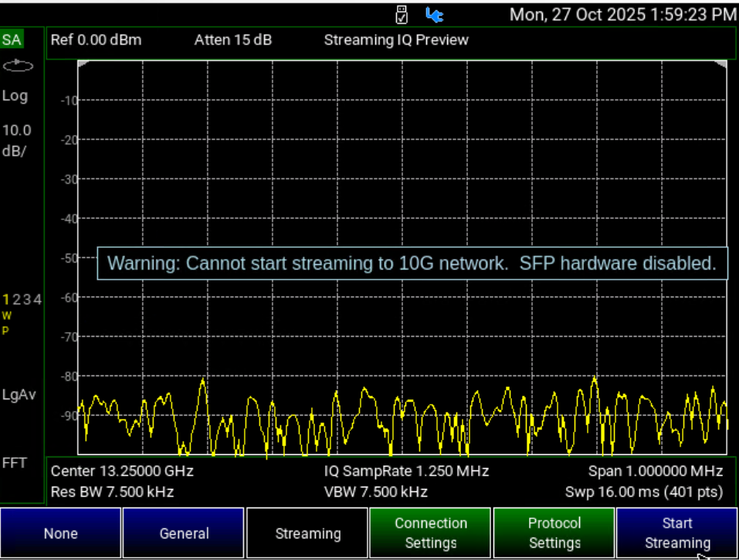Click Center 13.25000 GHz frequency
The image size is (739, 560).
(122, 471)
